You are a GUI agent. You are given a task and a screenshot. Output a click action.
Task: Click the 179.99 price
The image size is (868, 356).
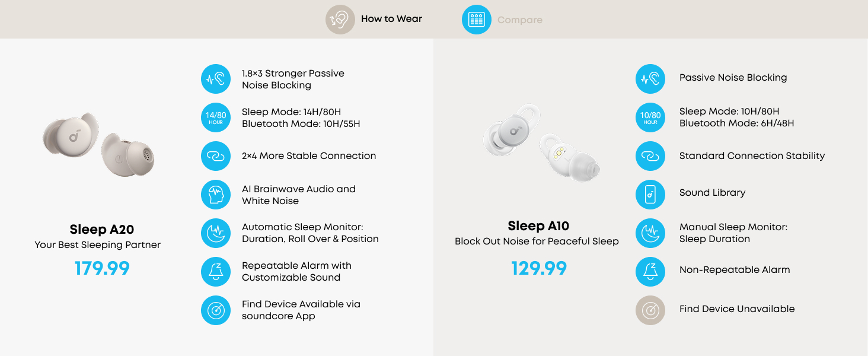pyautogui.click(x=102, y=269)
